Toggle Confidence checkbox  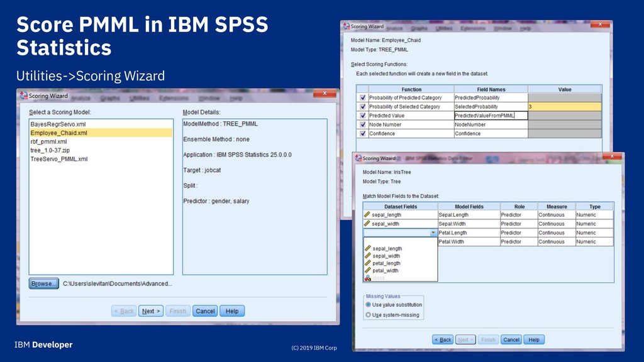(363, 134)
